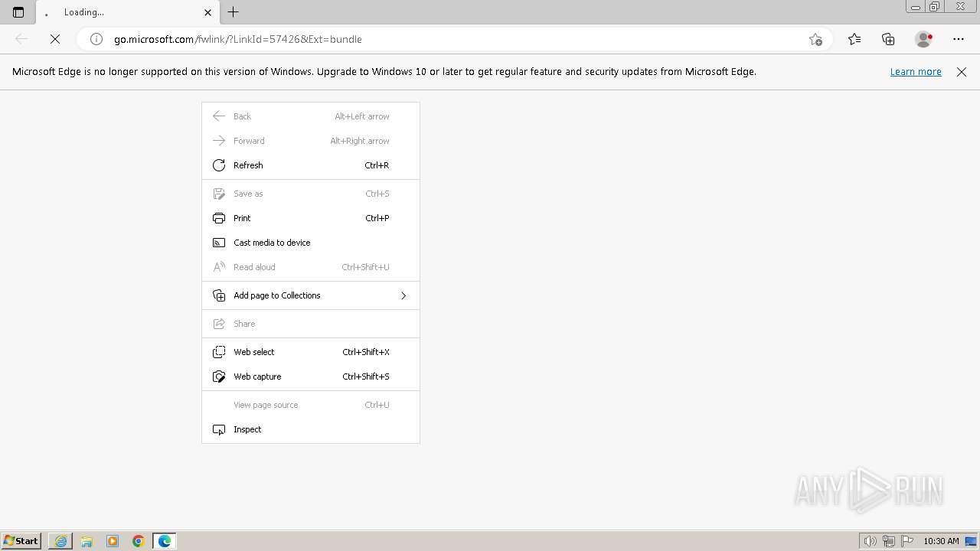The height and width of the screenshot is (551, 980).
Task: Select Inspect in the context menu
Action: [x=311, y=429]
